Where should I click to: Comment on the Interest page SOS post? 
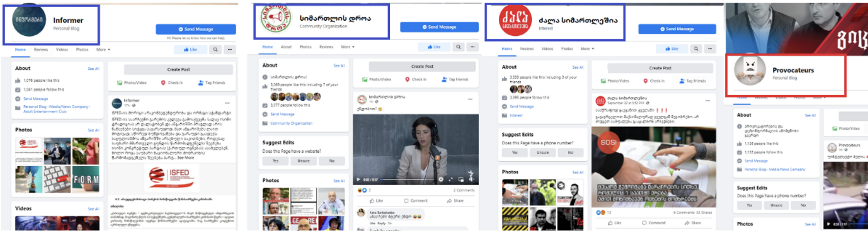click(x=653, y=223)
